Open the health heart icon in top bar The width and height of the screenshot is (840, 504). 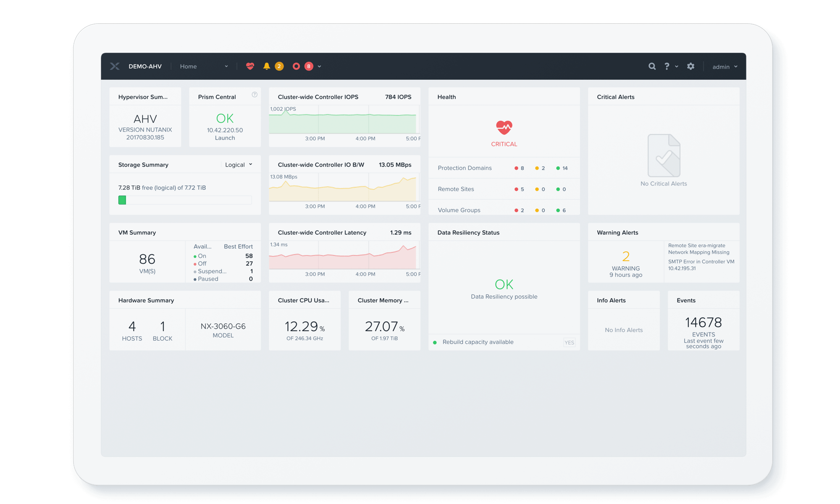(x=250, y=66)
